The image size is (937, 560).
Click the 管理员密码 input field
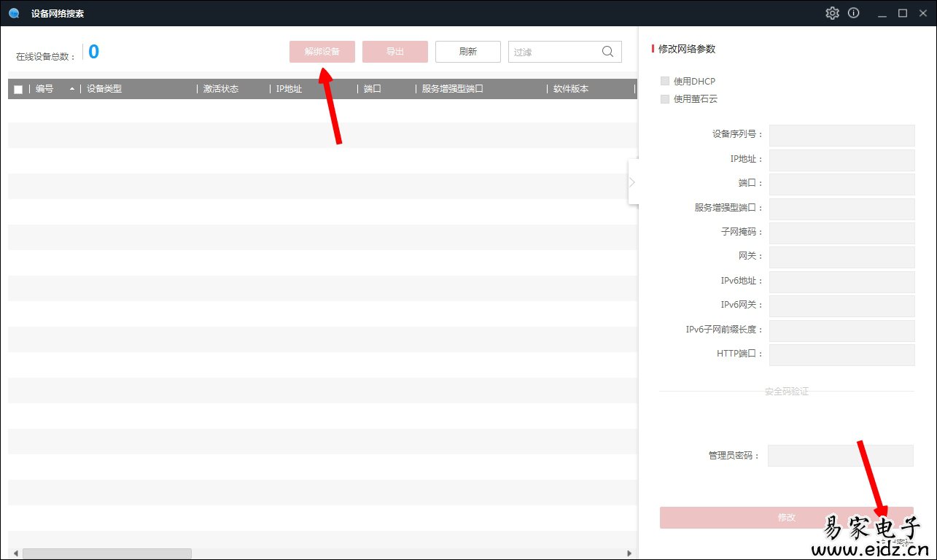pyautogui.click(x=841, y=456)
